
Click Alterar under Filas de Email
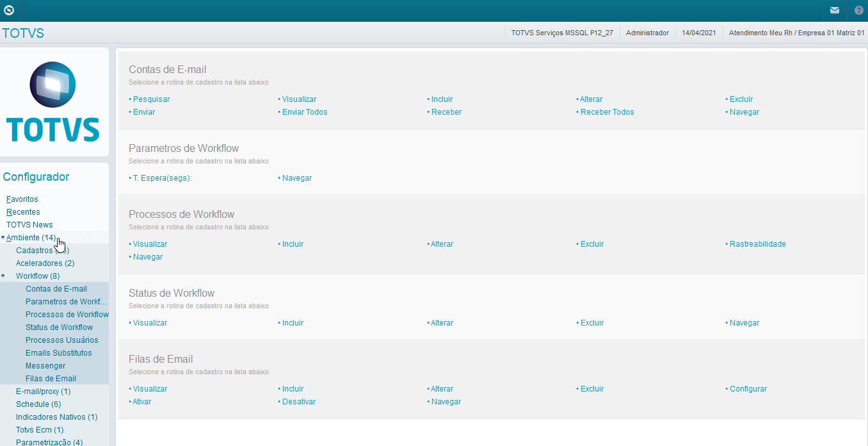coord(442,389)
